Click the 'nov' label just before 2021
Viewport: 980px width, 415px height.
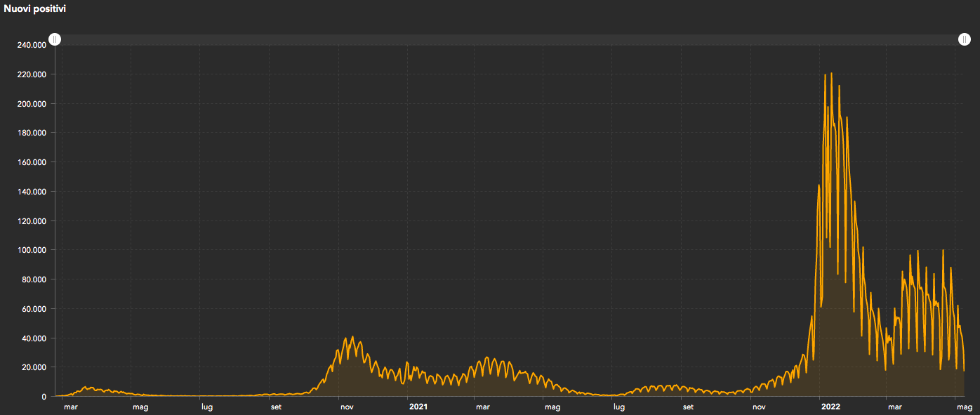click(347, 407)
